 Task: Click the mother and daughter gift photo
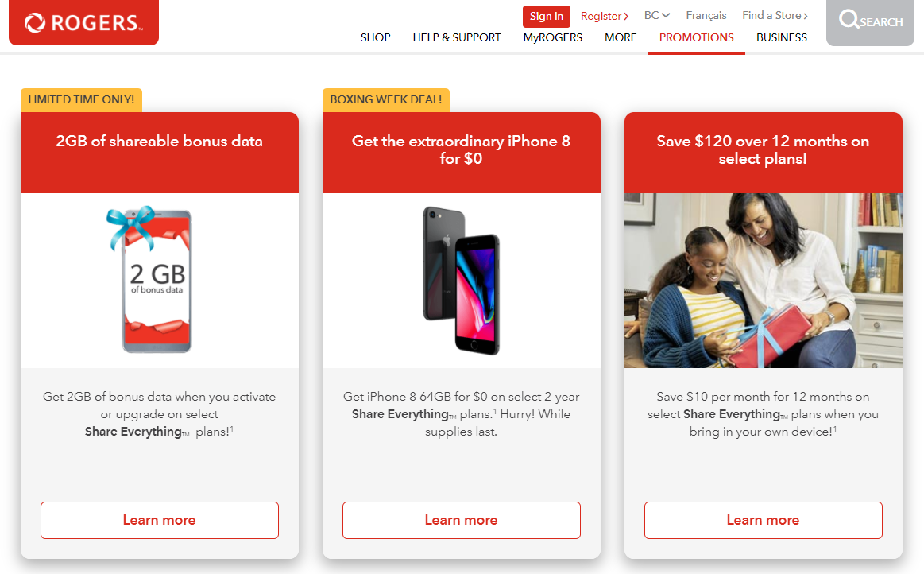pyautogui.click(x=764, y=280)
